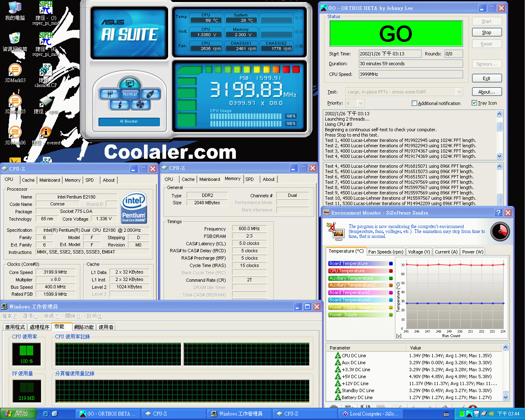Toggle the Board Temperature3 series square

[x=391, y=300]
